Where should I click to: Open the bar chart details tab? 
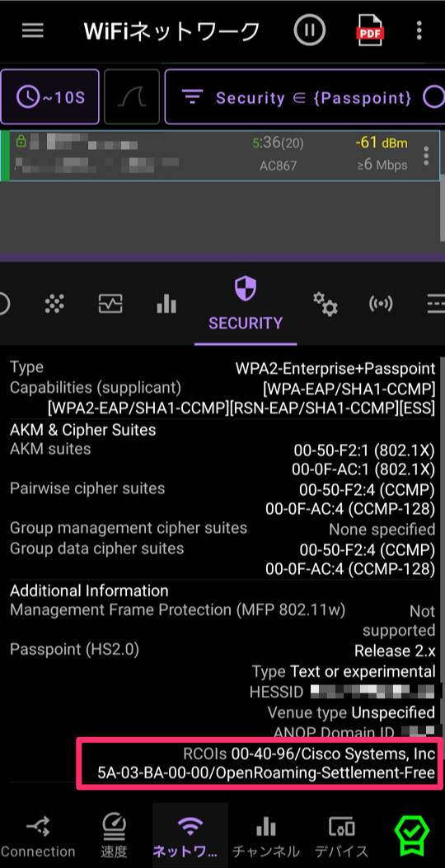point(166,303)
